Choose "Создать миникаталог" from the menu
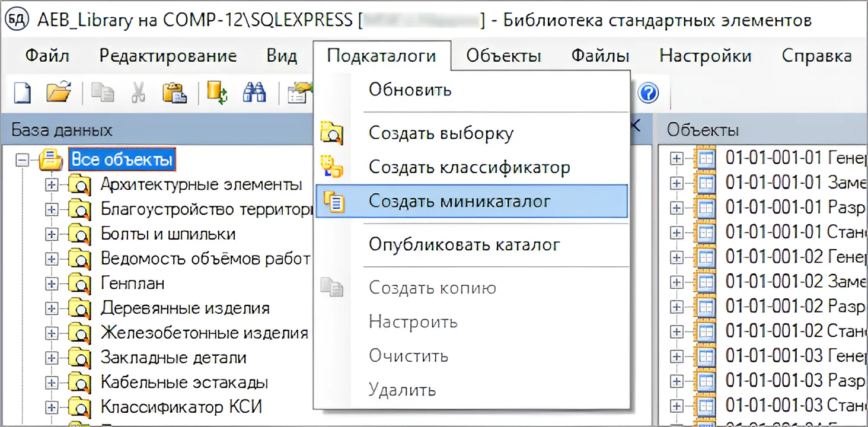Image resolution: width=868 pixels, height=427 pixels. pos(459,201)
